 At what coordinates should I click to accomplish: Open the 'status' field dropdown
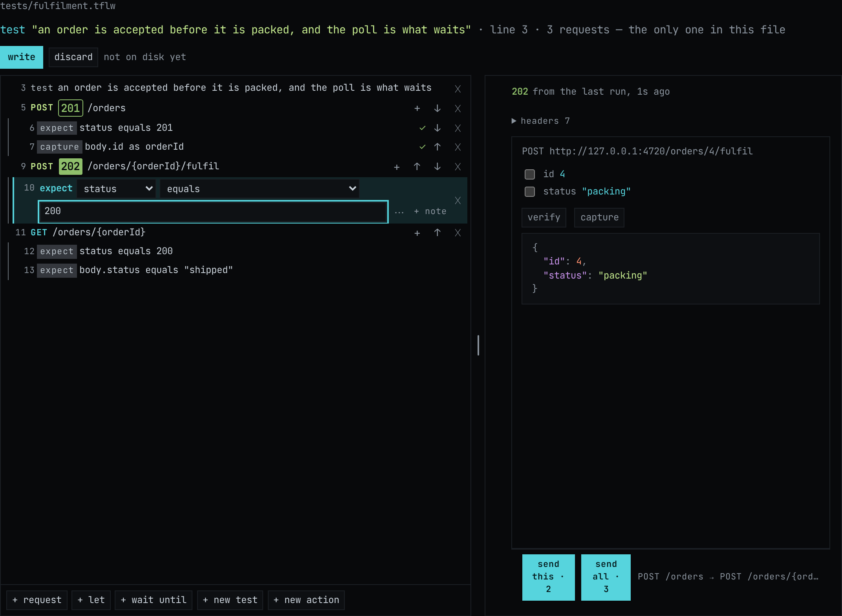tap(116, 189)
